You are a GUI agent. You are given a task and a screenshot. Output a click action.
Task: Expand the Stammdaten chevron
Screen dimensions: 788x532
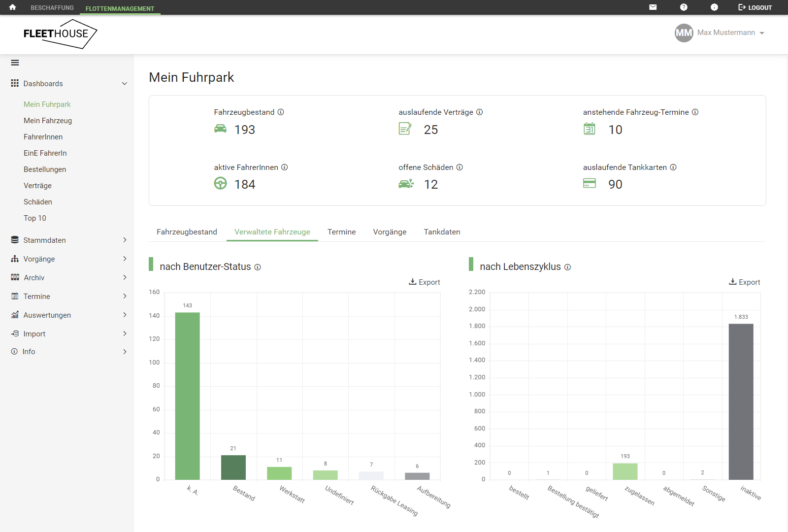tap(125, 240)
